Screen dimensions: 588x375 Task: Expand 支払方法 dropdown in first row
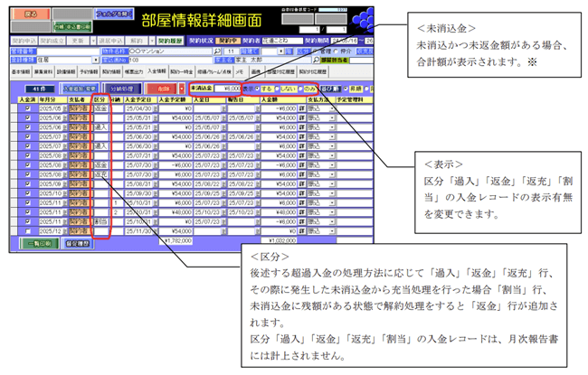[x=331, y=108]
